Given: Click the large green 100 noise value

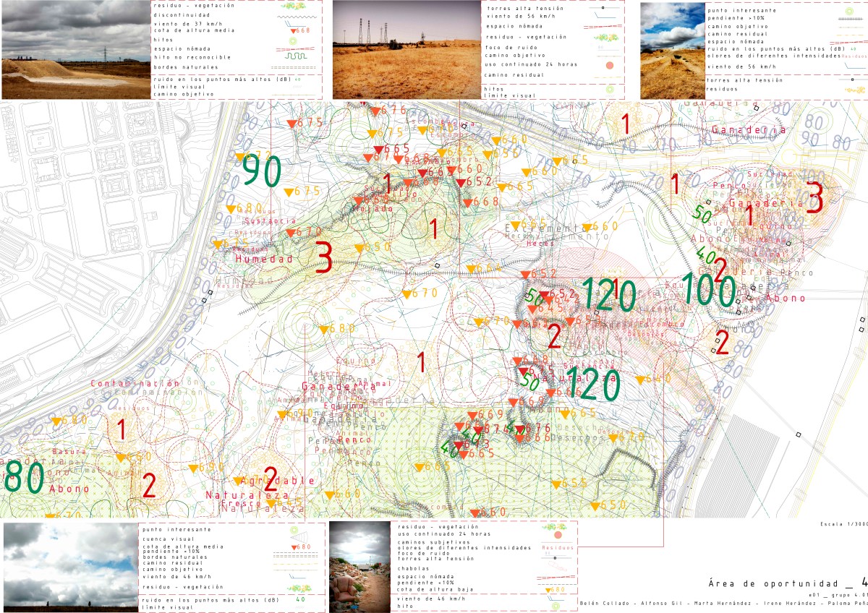Looking at the screenshot, I should pyautogui.click(x=708, y=290).
